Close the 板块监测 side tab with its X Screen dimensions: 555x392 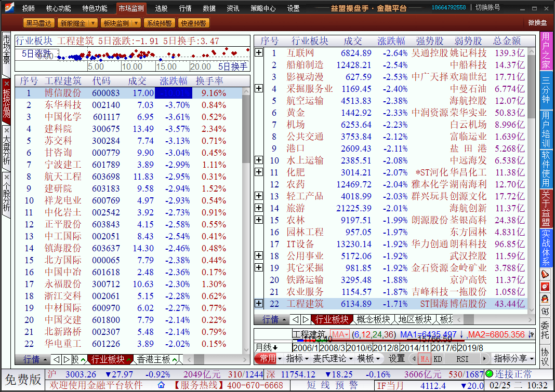pos(6,84)
